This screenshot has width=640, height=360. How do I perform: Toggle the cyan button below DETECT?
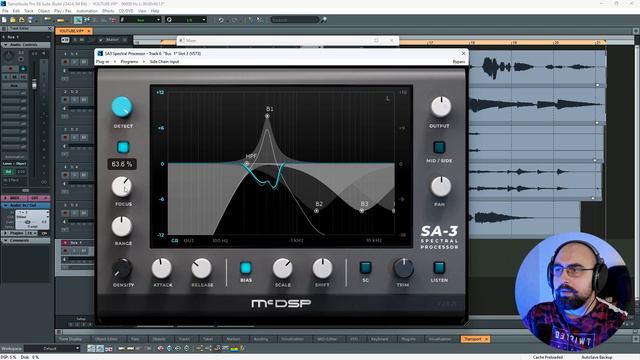pyautogui.click(x=123, y=147)
